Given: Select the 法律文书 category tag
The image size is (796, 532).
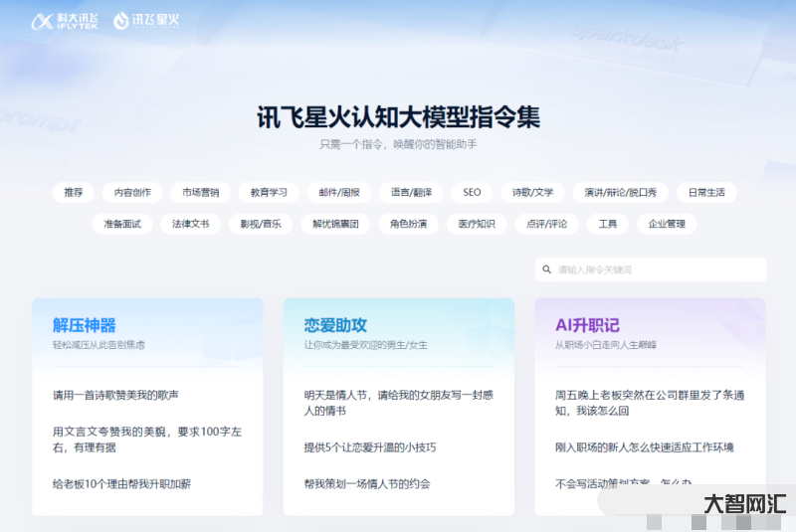Looking at the screenshot, I should click(x=190, y=224).
